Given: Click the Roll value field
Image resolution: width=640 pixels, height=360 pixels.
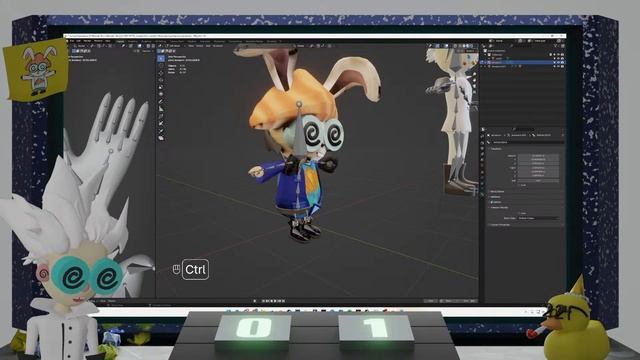Looking at the screenshot, I should click(538, 180).
